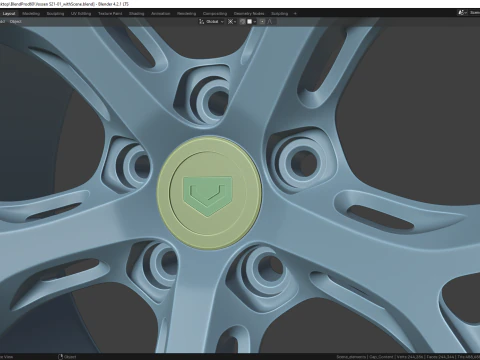Open the Global transform orientation dropdown
The width and height of the screenshot is (480, 360).
[x=212, y=22]
